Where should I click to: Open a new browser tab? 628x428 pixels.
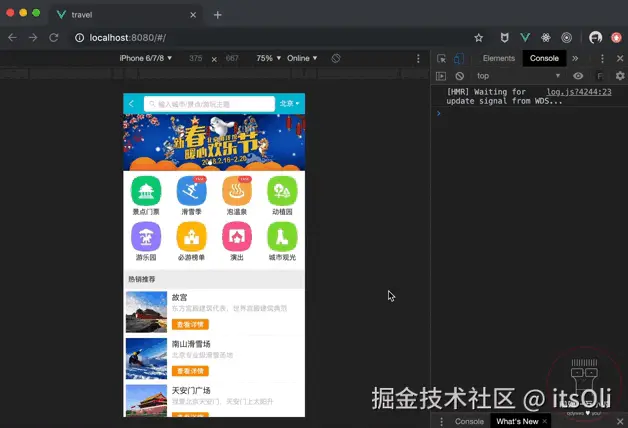[217, 15]
